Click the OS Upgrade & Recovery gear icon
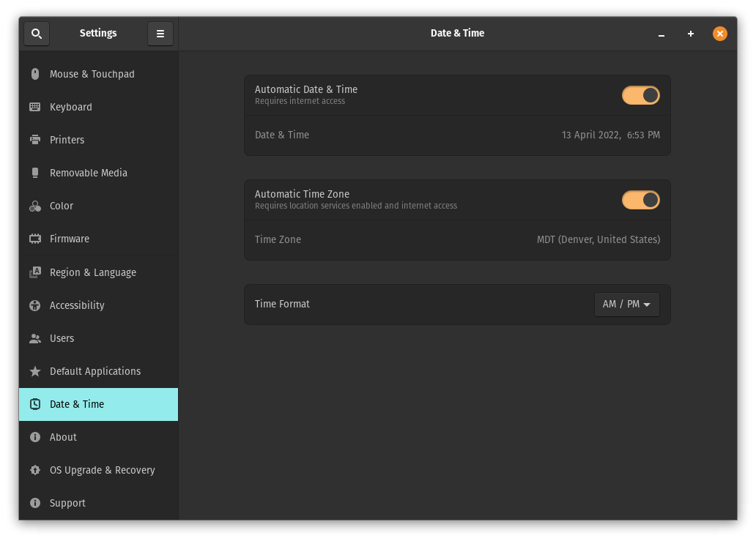 (x=35, y=470)
